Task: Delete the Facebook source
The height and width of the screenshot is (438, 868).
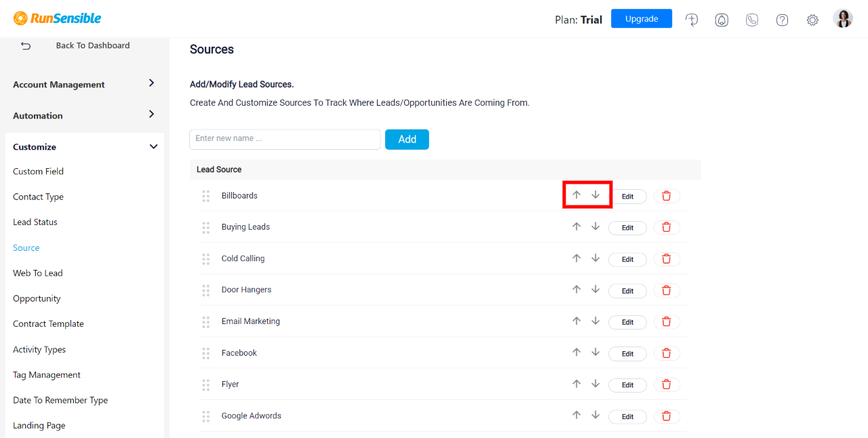Action: [x=667, y=353]
